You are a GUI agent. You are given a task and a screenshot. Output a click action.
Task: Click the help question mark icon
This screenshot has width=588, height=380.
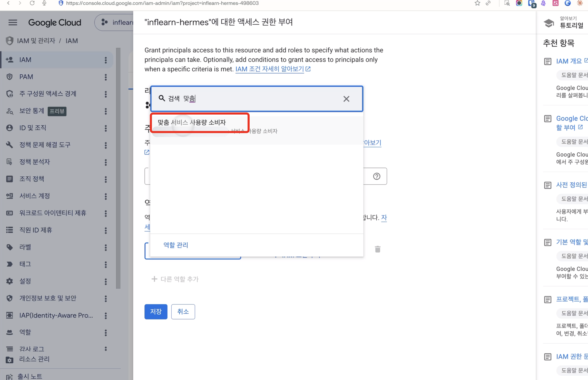coord(377,176)
